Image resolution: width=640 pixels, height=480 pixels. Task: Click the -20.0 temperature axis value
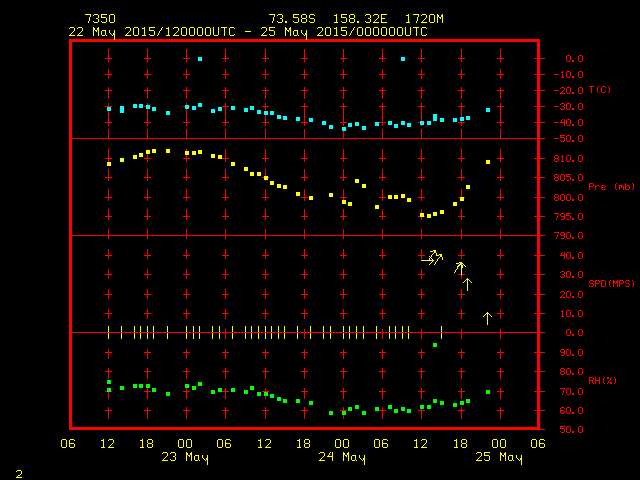click(x=569, y=91)
